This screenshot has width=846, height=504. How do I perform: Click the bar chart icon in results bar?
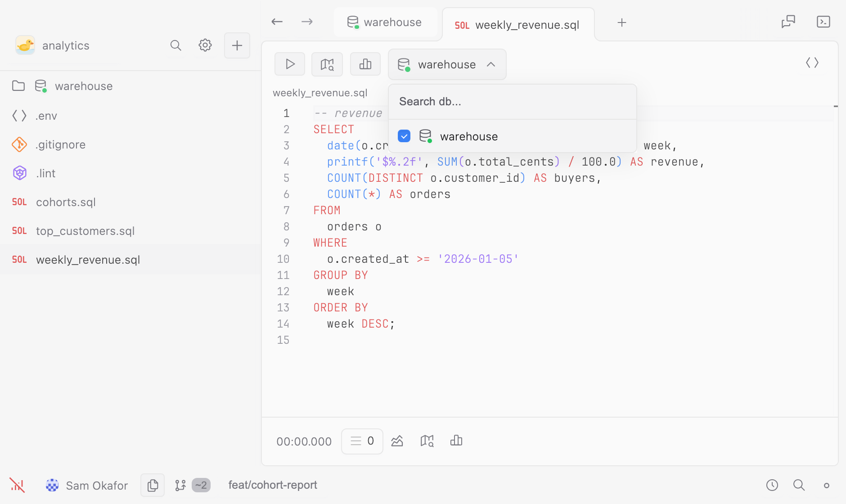tap(456, 441)
